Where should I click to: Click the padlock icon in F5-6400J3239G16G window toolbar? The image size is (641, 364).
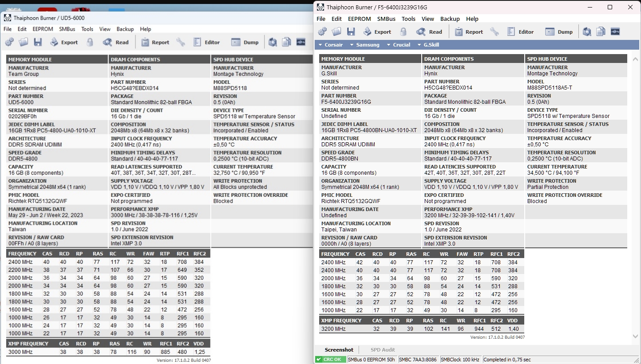tap(404, 31)
